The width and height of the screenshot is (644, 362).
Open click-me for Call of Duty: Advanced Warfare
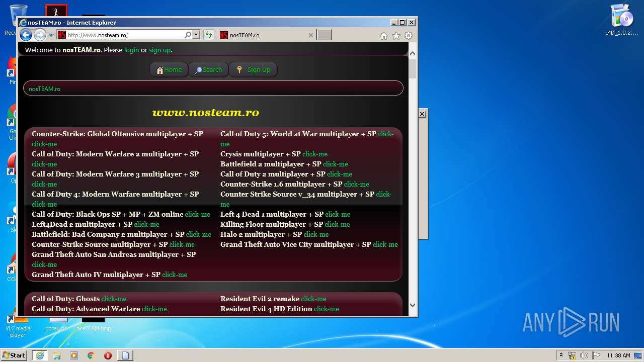[x=154, y=309]
